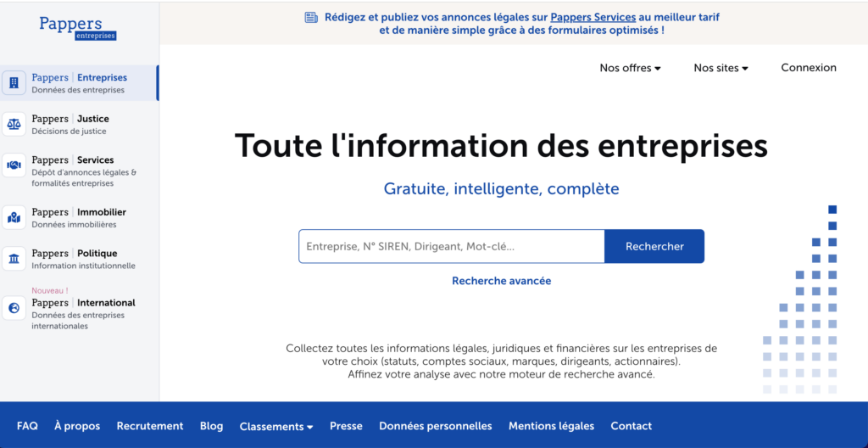Click the 'Gratuite, intelligente, complète' tagline
This screenshot has height=448, width=868.
(502, 188)
